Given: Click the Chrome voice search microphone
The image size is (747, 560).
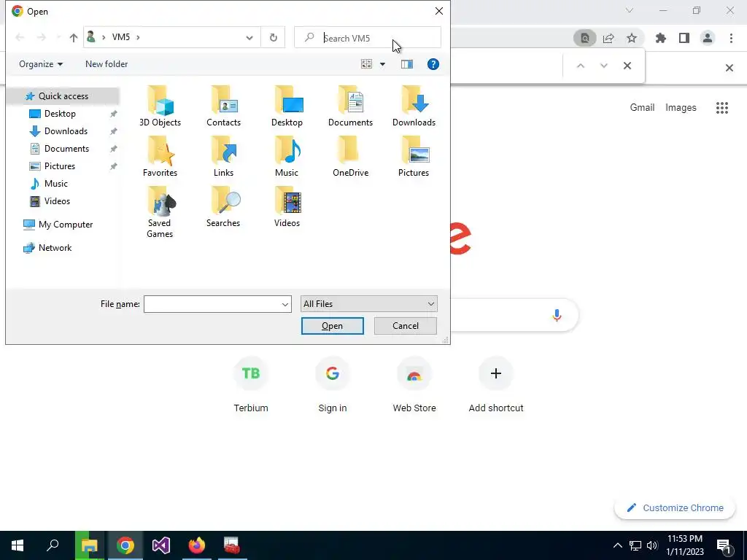Looking at the screenshot, I should (x=557, y=315).
